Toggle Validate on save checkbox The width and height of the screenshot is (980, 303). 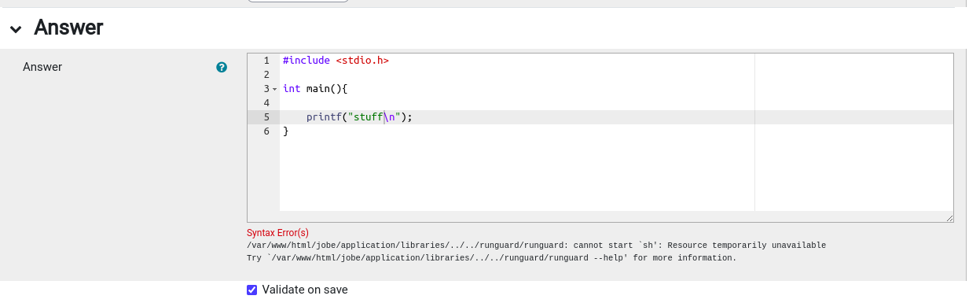coord(252,290)
